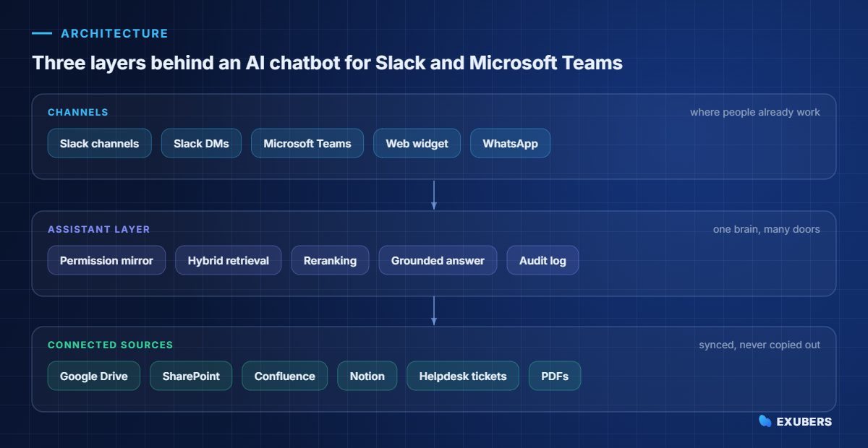
Task: Select the Slack DMs chip
Action: [201, 143]
